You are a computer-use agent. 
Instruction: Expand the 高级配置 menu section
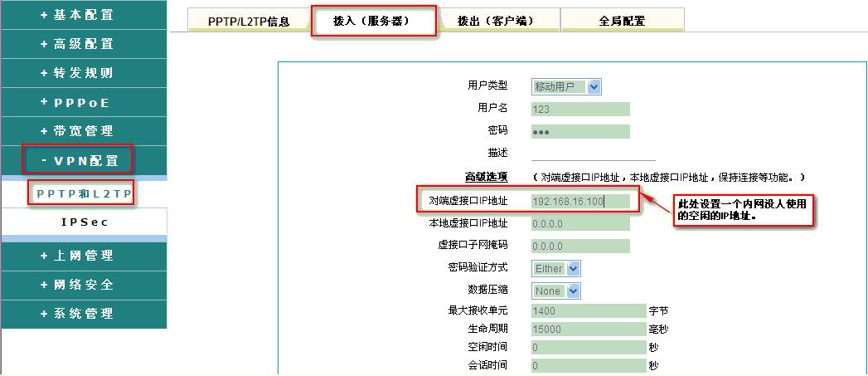click(77, 44)
